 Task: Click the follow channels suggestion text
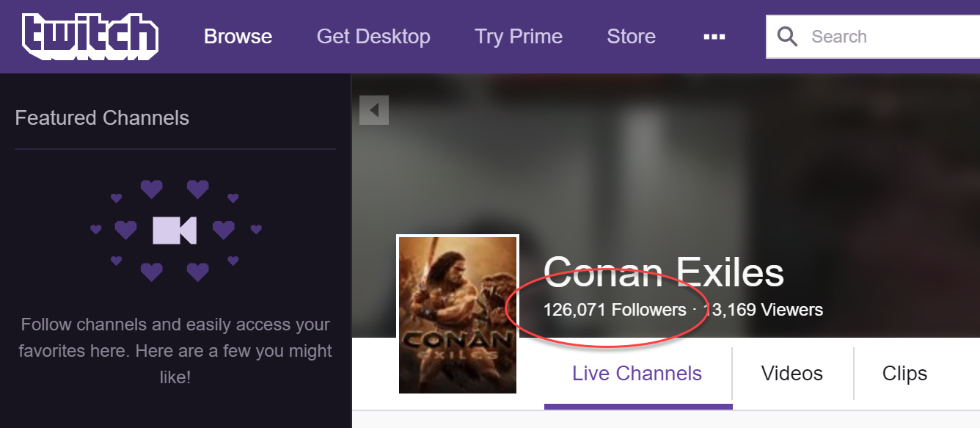(175, 351)
